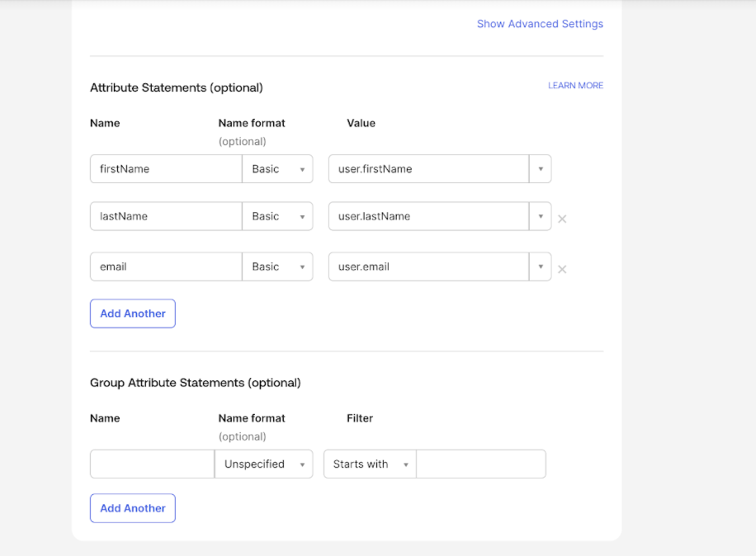Focus the lastName name field
The image size is (756, 556).
[x=166, y=216]
